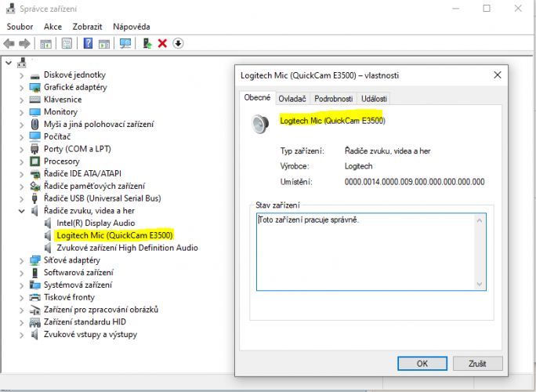
Task: Click the Umístění location value text
Action: click(415, 182)
